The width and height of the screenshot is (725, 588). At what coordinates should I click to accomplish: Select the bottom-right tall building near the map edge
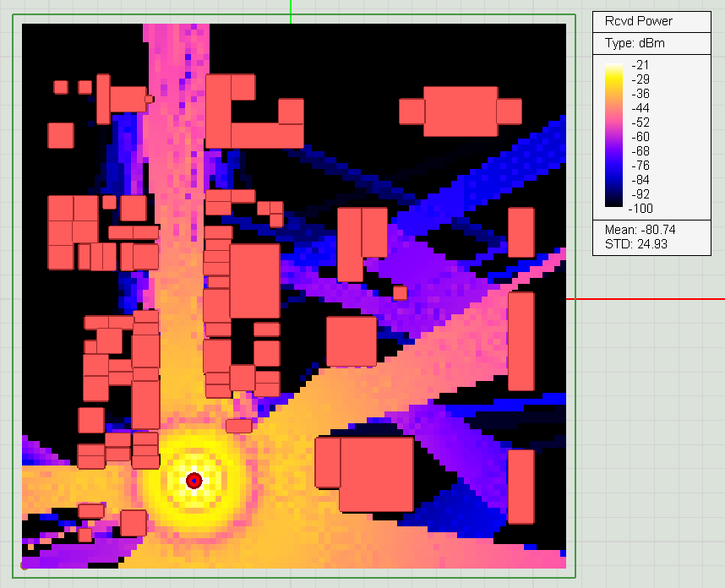[x=521, y=487]
